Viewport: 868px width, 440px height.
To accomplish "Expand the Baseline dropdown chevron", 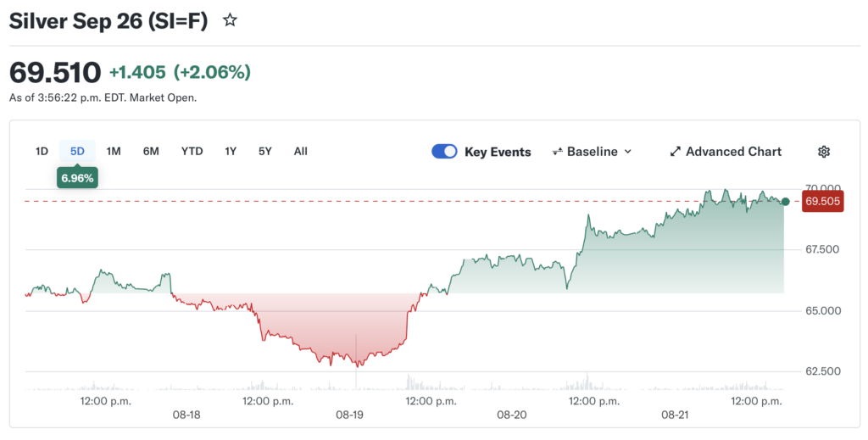I will pyautogui.click(x=628, y=152).
